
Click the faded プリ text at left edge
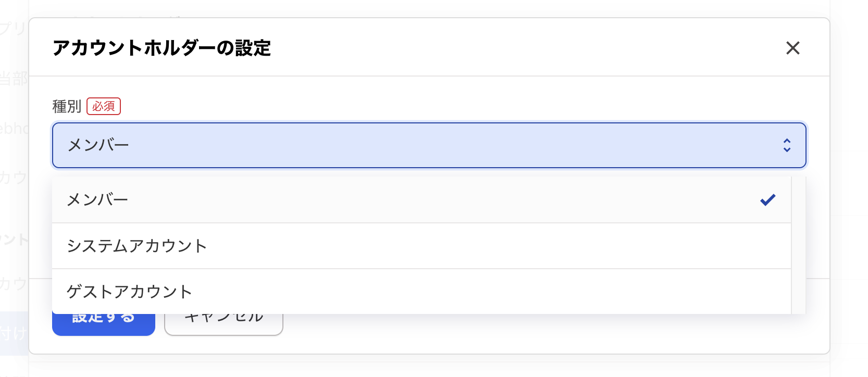[13, 28]
